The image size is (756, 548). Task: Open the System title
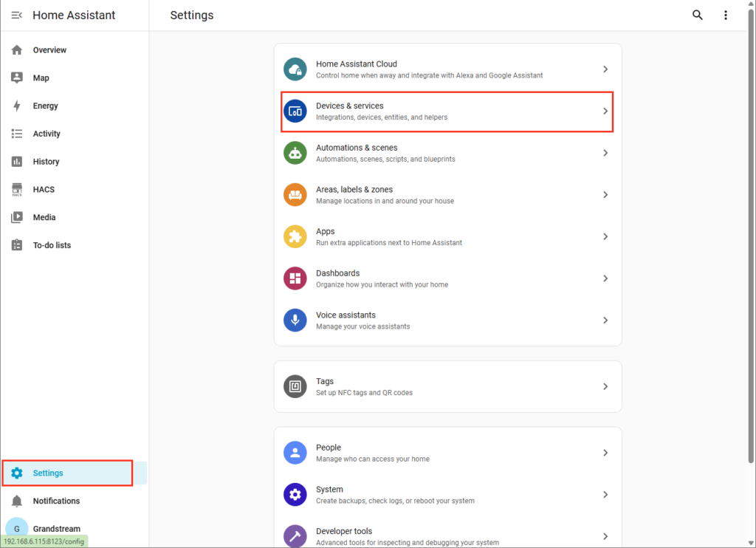point(329,489)
